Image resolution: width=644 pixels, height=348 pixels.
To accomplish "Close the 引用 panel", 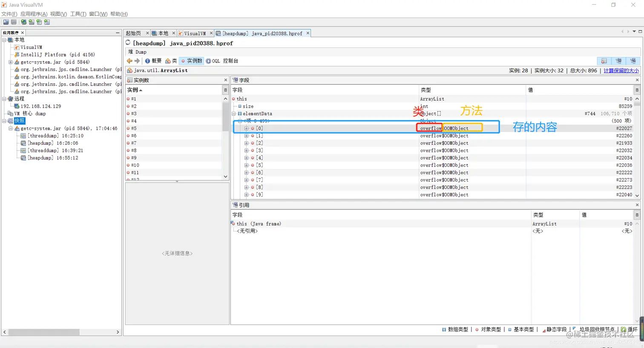I will (637, 205).
